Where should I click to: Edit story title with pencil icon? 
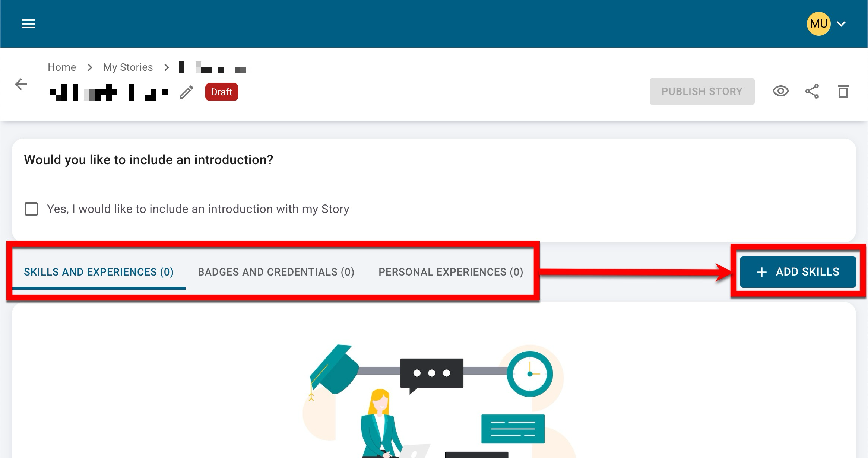pos(187,92)
